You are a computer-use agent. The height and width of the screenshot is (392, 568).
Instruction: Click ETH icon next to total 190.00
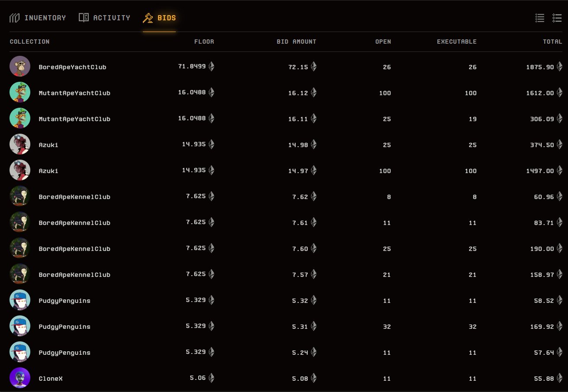559,248
